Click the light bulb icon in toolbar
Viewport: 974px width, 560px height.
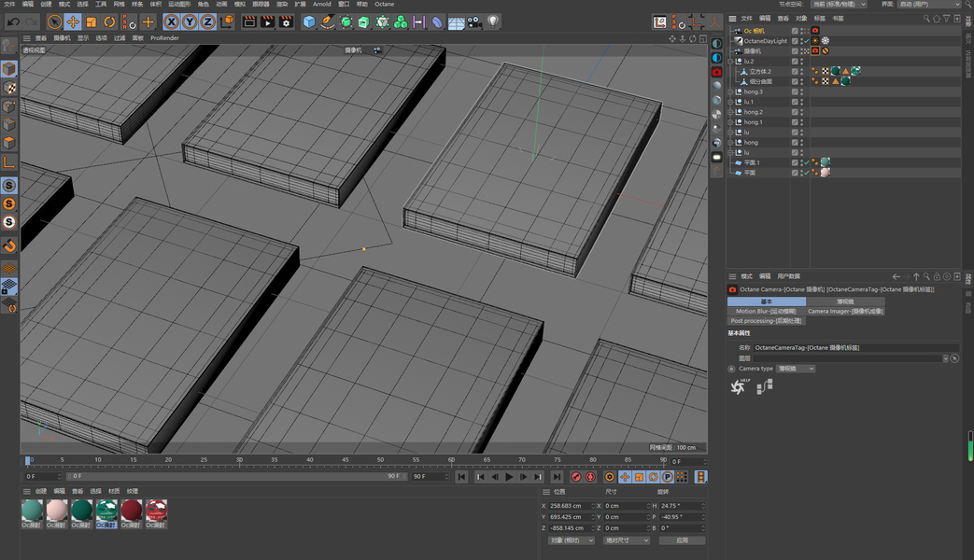492,21
